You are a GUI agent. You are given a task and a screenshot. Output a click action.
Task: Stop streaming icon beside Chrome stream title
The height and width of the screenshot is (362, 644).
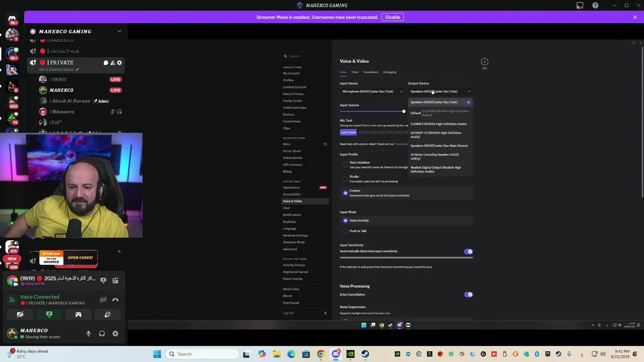pos(103,280)
